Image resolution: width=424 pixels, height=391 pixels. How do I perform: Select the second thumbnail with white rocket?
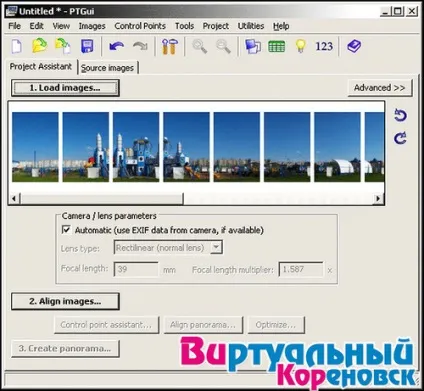click(86, 147)
